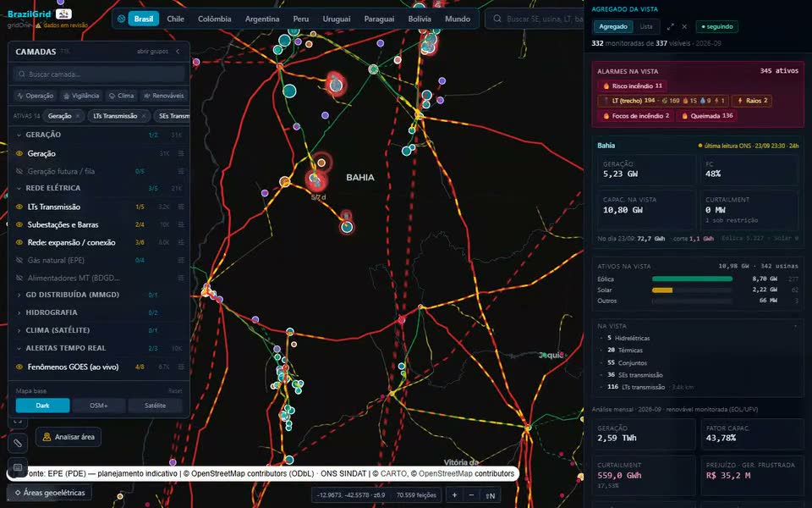The height and width of the screenshot is (508, 812).
Task: Hide the LTs Transmissão layer via eye icon
Action: click(x=19, y=207)
